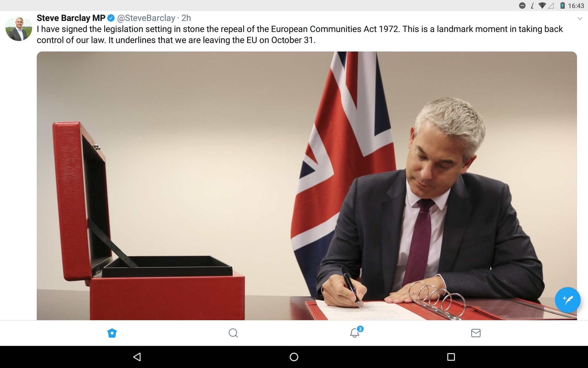Tap the battery icon in status bar
This screenshot has width=588, height=368.
562,5
